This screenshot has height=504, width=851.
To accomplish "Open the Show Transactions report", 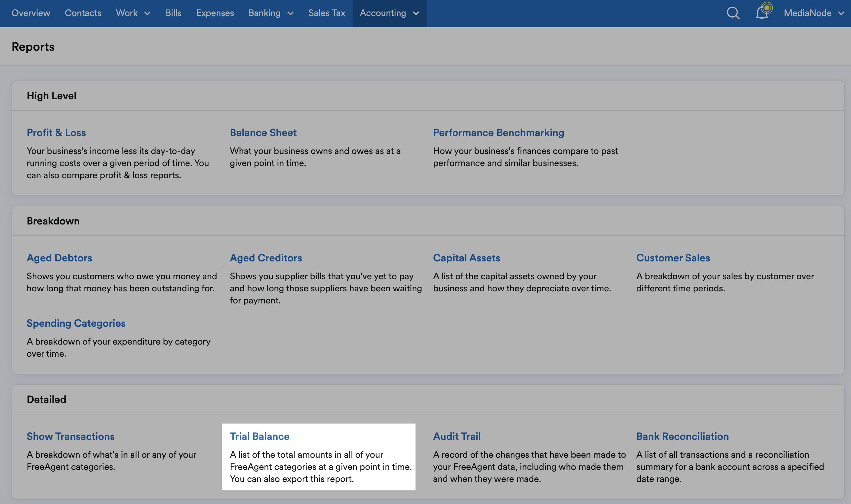I will point(71,436).
